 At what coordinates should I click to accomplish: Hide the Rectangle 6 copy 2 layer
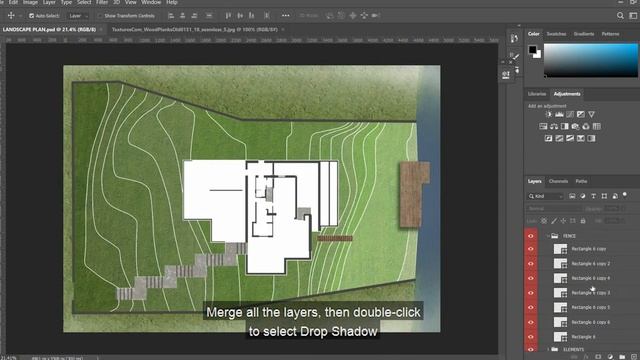tap(531, 264)
